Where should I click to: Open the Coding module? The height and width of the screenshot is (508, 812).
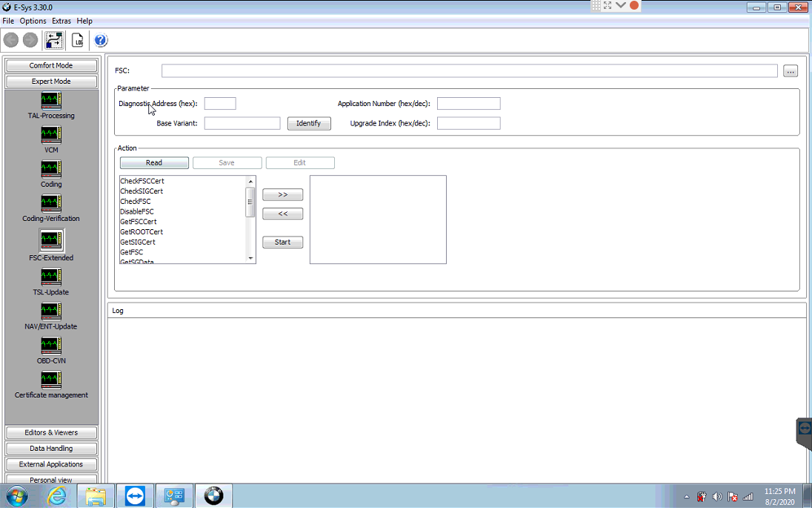pyautogui.click(x=50, y=174)
